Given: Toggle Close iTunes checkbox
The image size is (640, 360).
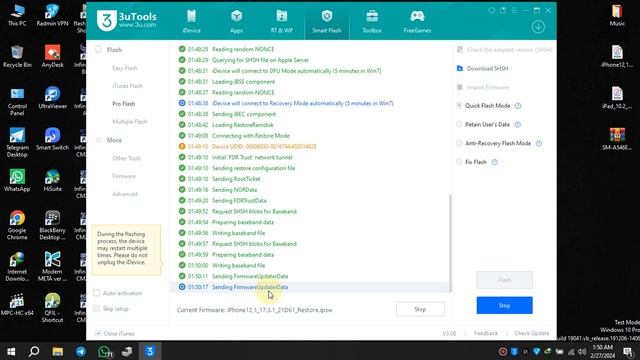Looking at the screenshot, I should [98, 333].
